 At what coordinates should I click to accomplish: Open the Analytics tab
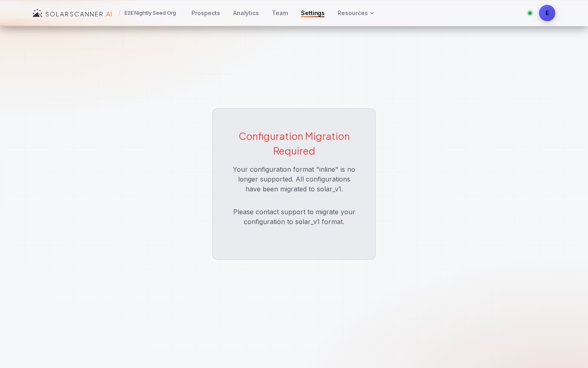point(246,13)
